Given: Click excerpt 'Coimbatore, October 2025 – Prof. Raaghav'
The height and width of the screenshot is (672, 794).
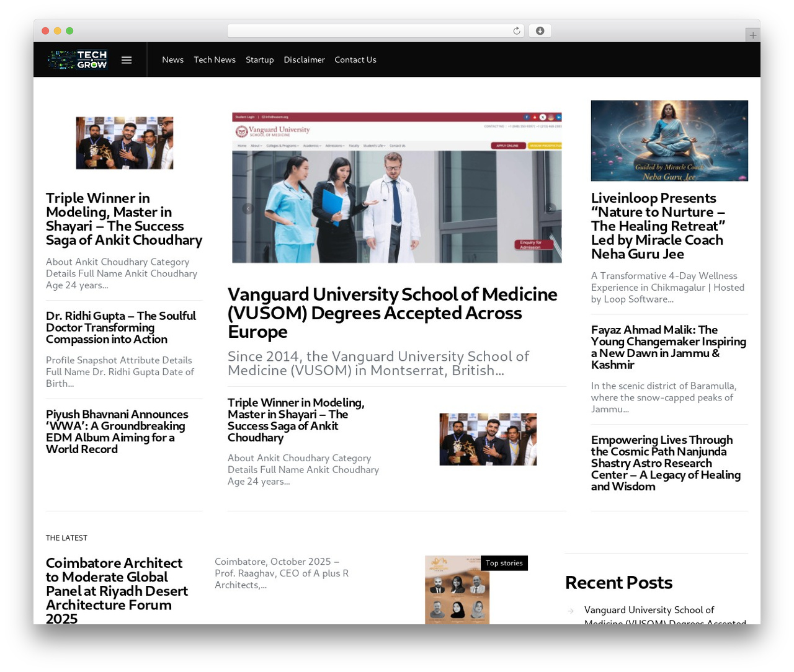Looking at the screenshot, I should (x=282, y=573).
